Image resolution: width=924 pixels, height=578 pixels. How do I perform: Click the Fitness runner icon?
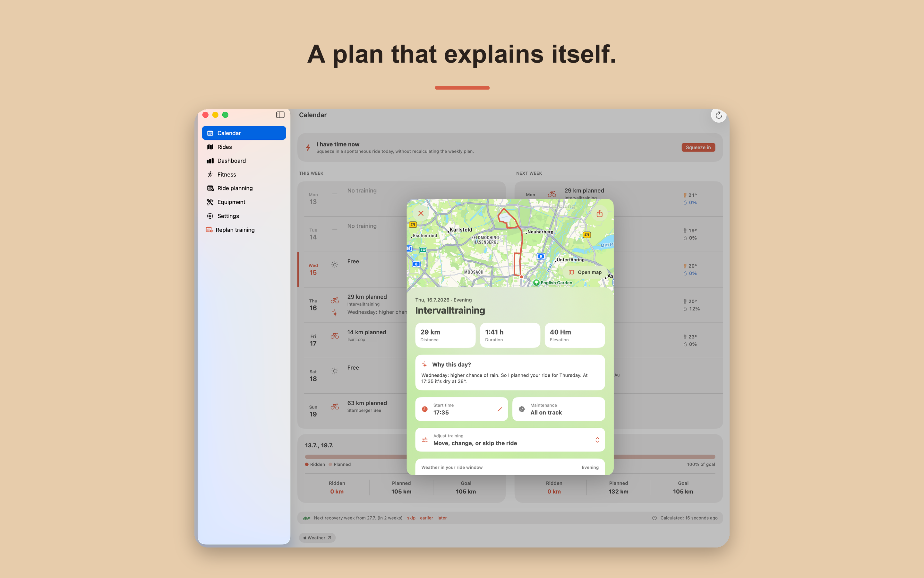coord(210,174)
